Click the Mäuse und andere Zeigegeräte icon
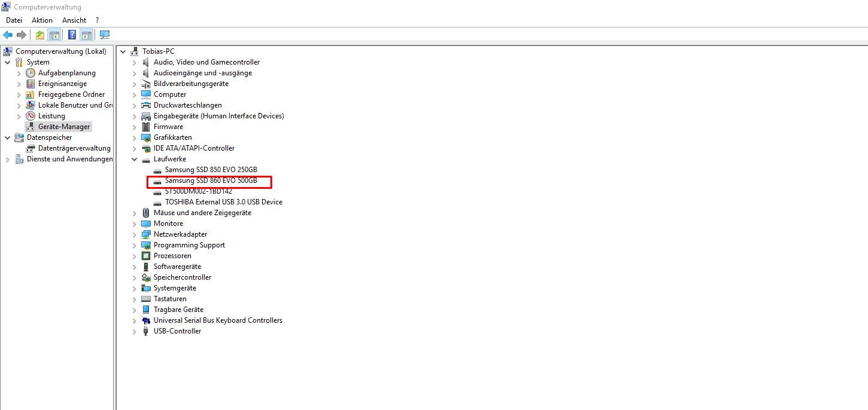The height and width of the screenshot is (410, 868). tap(146, 213)
